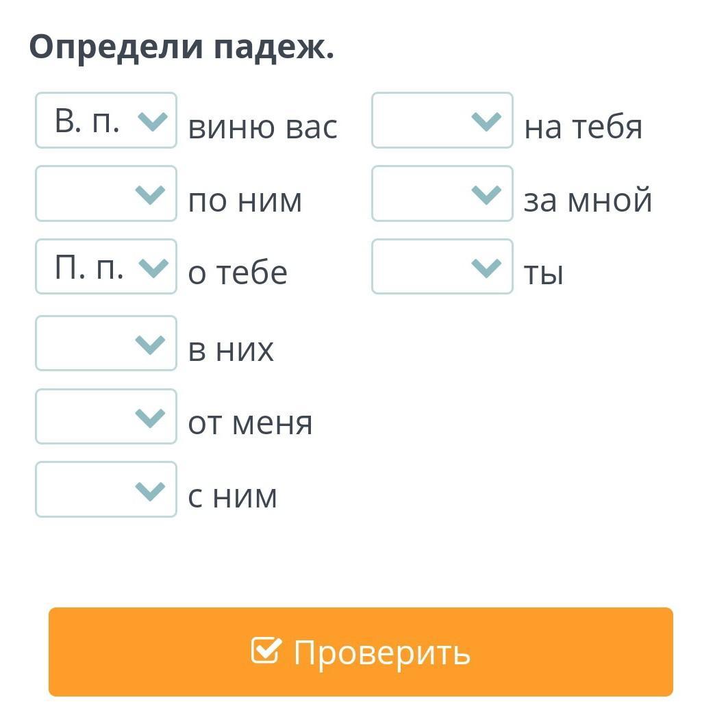Click the phrase text «виню вас»
715x728 pixels.
(x=263, y=127)
